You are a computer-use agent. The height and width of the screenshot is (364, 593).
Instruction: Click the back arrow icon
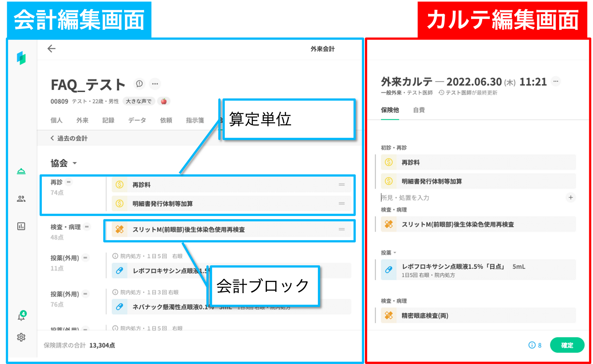pos(52,49)
